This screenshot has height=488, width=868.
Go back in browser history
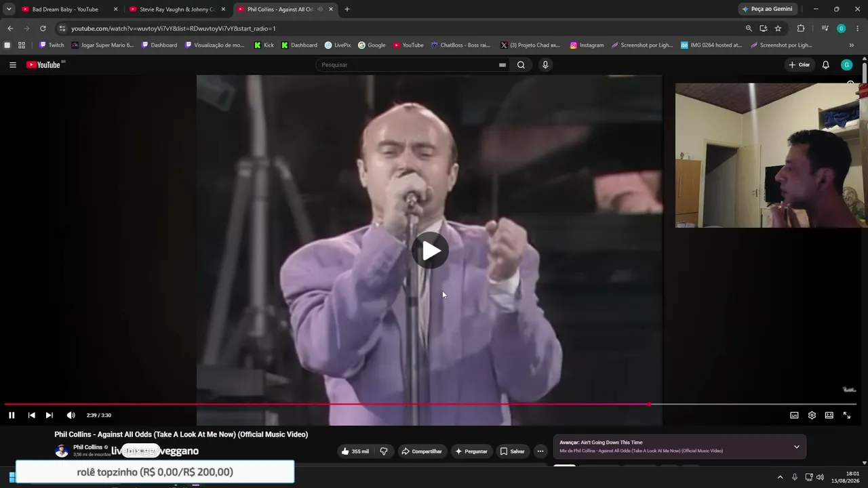coord(10,28)
